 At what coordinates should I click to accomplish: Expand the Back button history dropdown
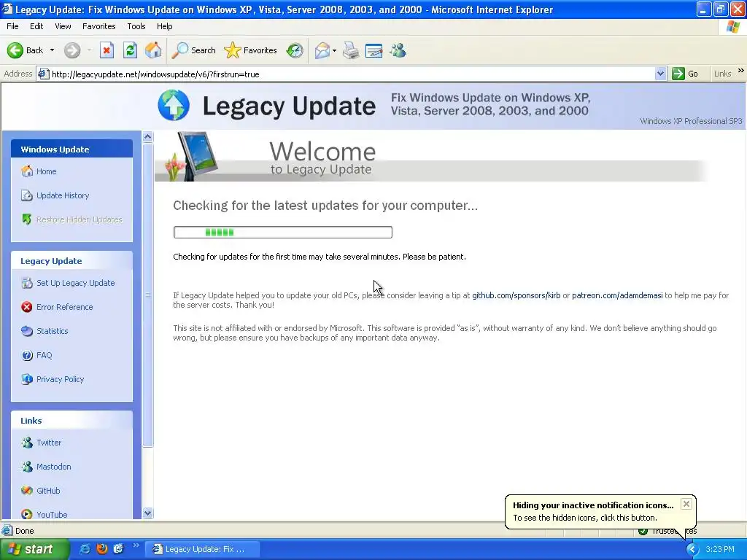coord(52,50)
